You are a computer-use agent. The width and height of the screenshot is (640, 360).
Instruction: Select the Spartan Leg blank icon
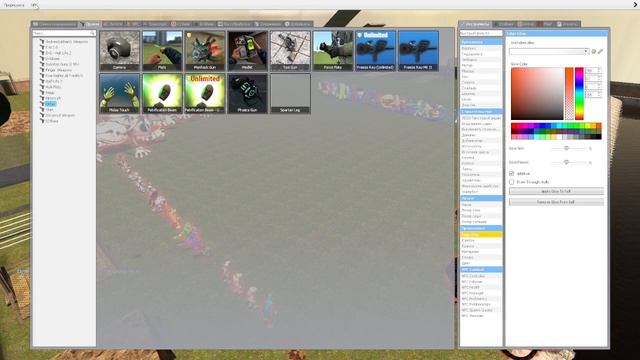tap(290, 93)
